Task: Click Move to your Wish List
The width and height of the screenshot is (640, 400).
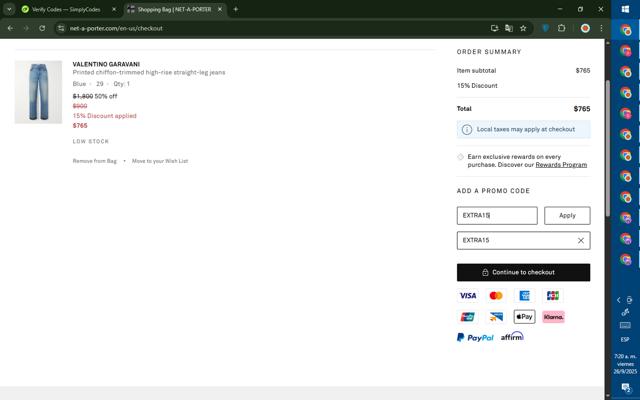Action: [160, 161]
